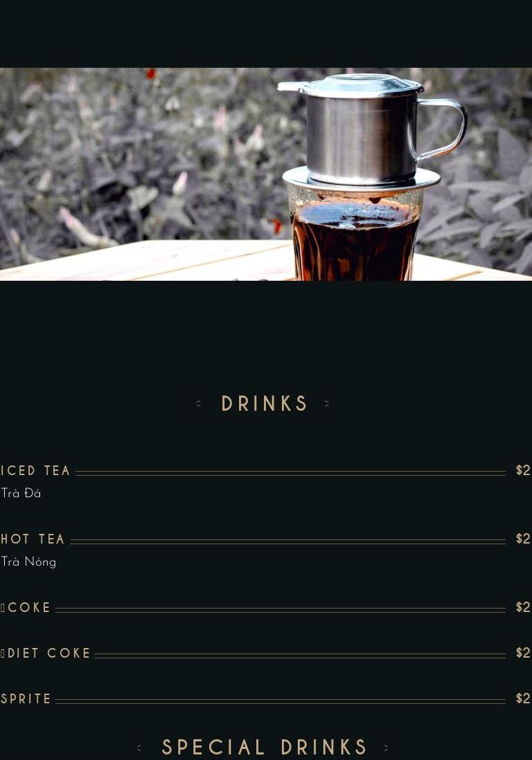Screen dimensions: 532x760
Task: Click the $2 price for Coke
Action: click(523, 607)
